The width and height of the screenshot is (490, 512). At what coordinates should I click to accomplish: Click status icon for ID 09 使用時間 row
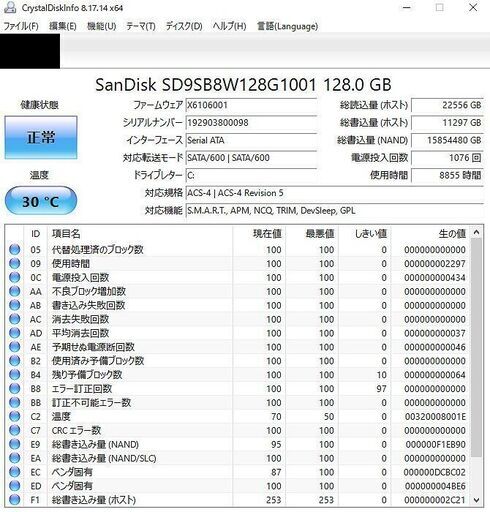(x=14, y=263)
